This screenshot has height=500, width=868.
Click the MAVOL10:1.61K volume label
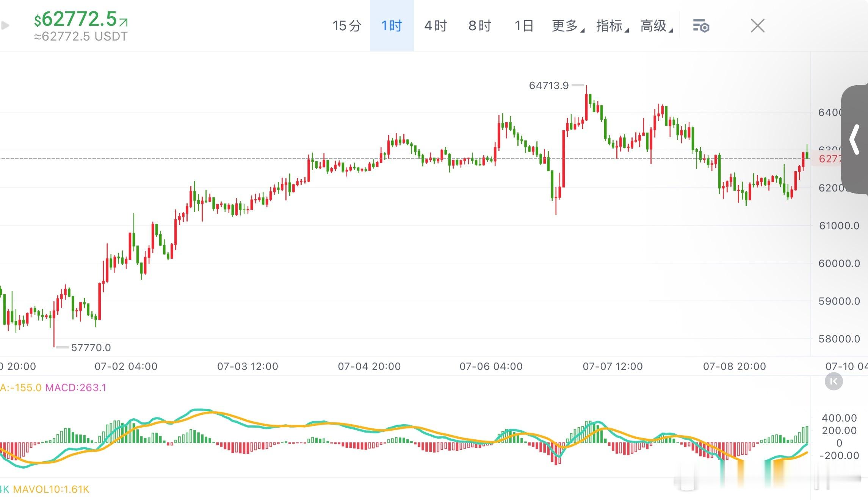51,489
